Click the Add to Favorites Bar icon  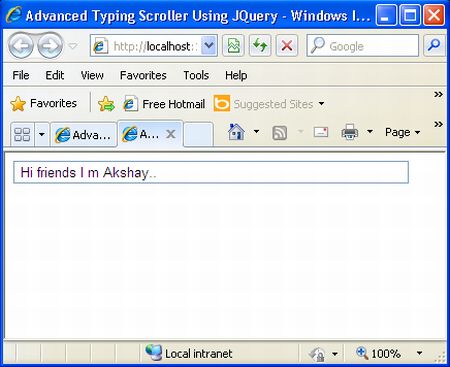(106, 104)
